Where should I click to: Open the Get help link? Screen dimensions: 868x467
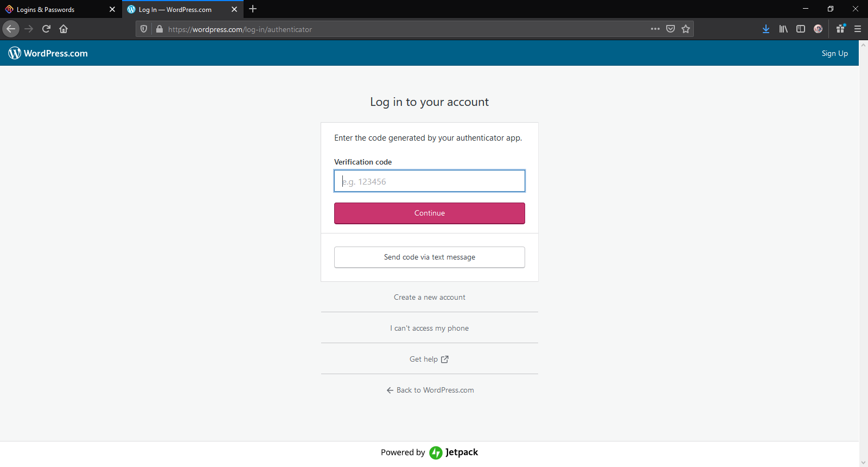pyautogui.click(x=429, y=359)
